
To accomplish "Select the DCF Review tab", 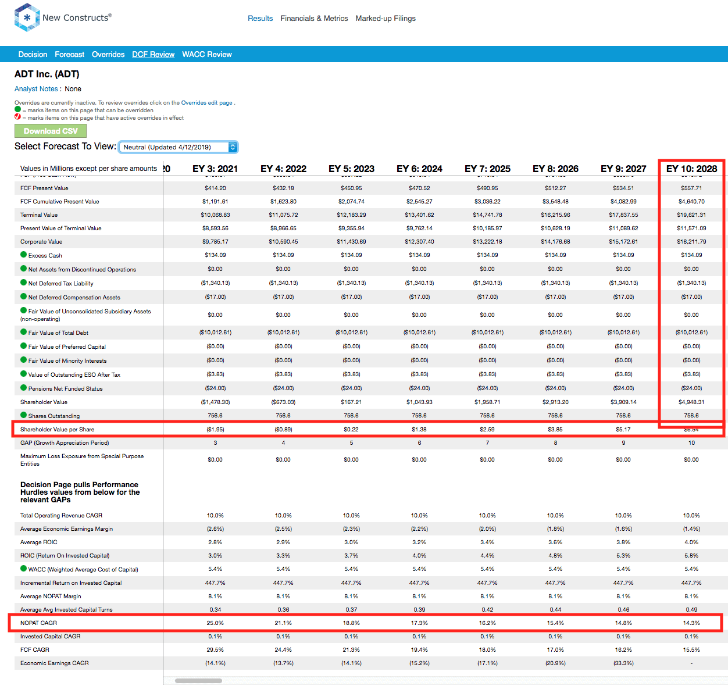I will coord(153,54).
